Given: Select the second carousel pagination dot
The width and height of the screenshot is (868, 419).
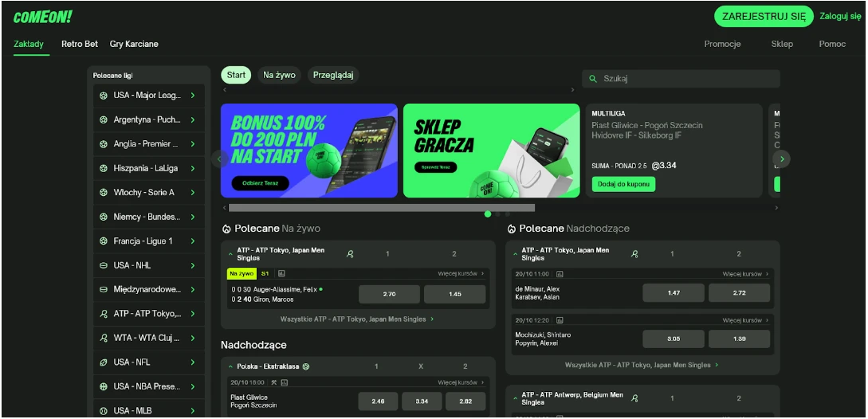Looking at the screenshot, I should (x=497, y=214).
